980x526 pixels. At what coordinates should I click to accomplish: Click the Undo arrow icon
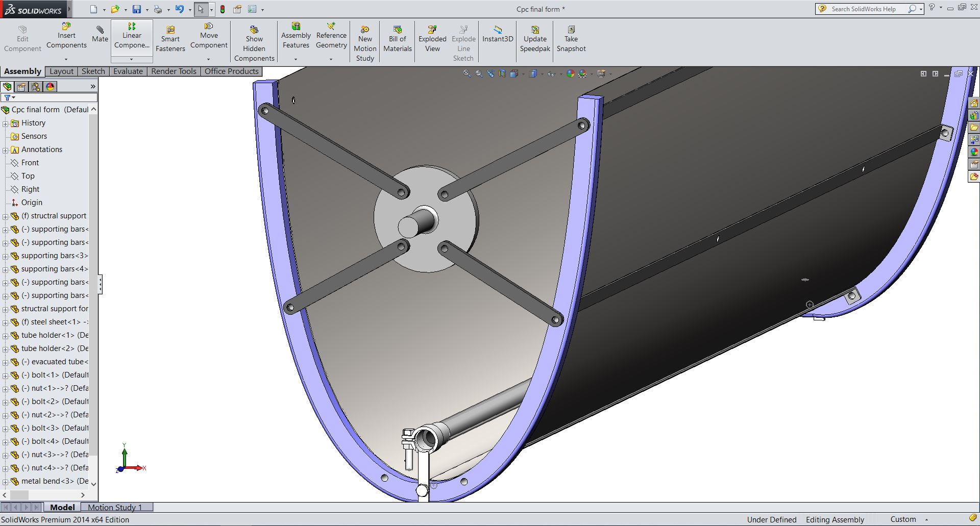pyautogui.click(x=179, y=9)
